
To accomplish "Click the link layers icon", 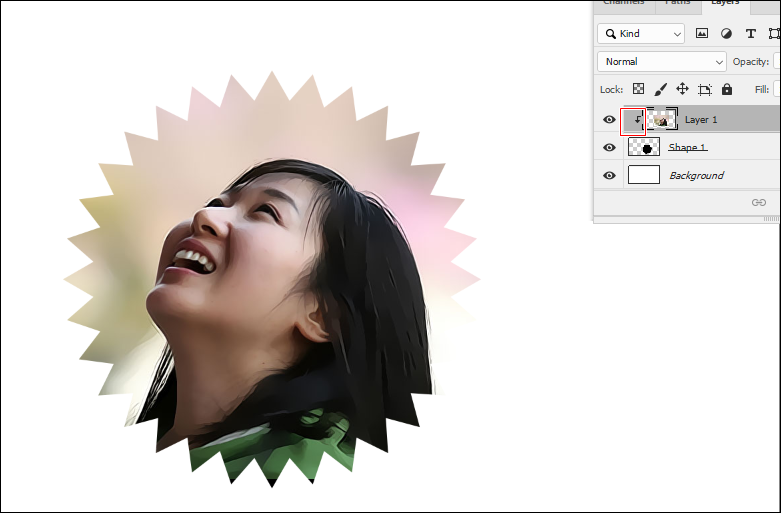I will tap(759, 202).
